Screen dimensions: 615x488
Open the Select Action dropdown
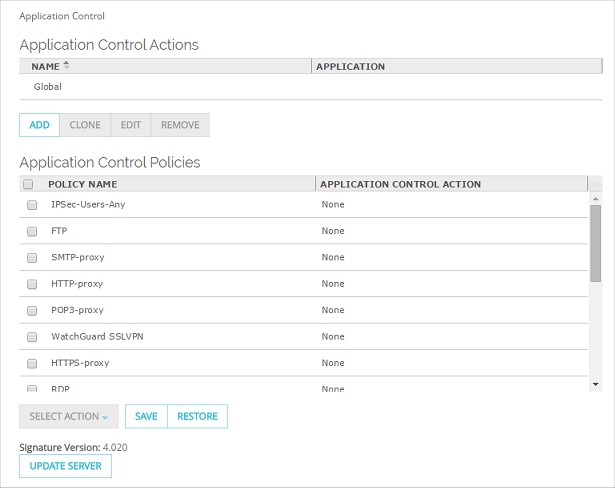coord(69,417)
